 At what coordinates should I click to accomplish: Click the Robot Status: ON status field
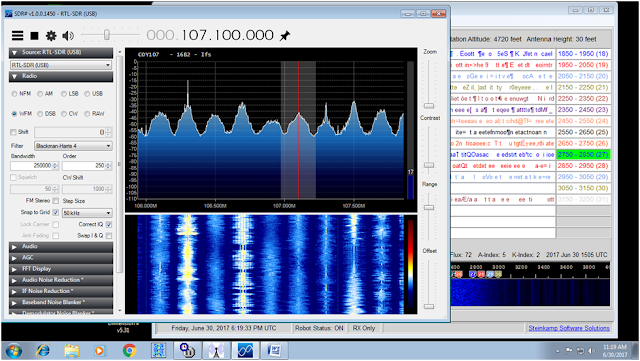pos(319,328)
